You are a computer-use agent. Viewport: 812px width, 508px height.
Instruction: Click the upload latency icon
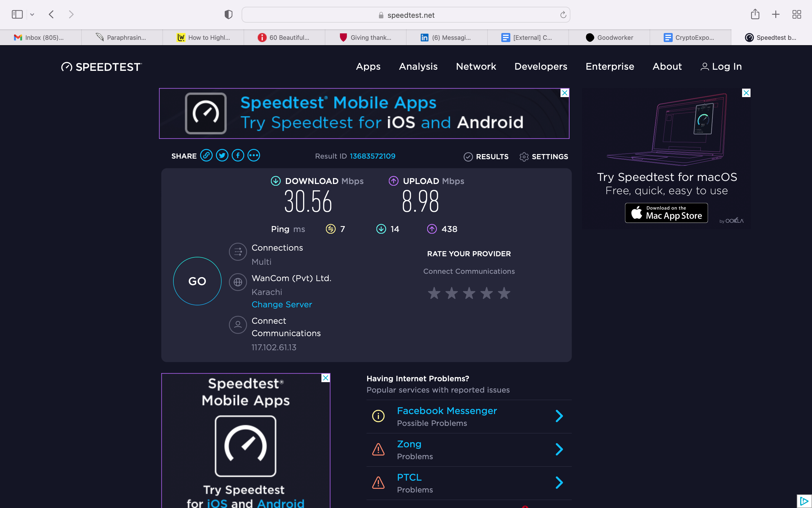[x=432, y=229]
